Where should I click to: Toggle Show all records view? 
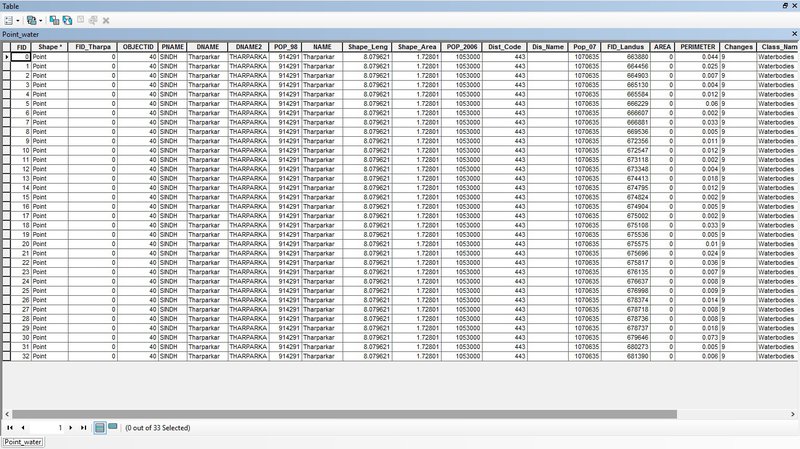pyautogui.click(x=99, y=427)
